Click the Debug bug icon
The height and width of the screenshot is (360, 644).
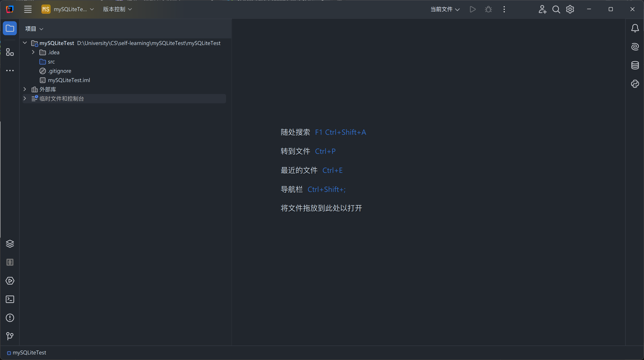pos(488,9)
